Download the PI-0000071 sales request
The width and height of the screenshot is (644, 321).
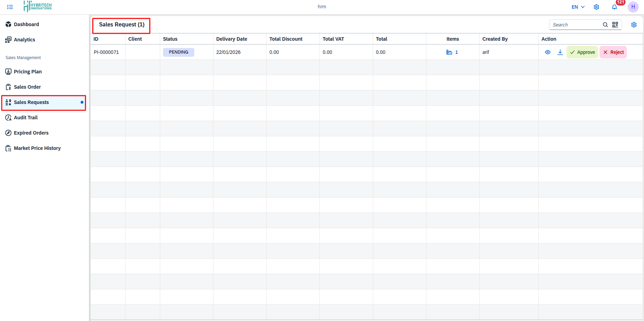click(560, 52)
